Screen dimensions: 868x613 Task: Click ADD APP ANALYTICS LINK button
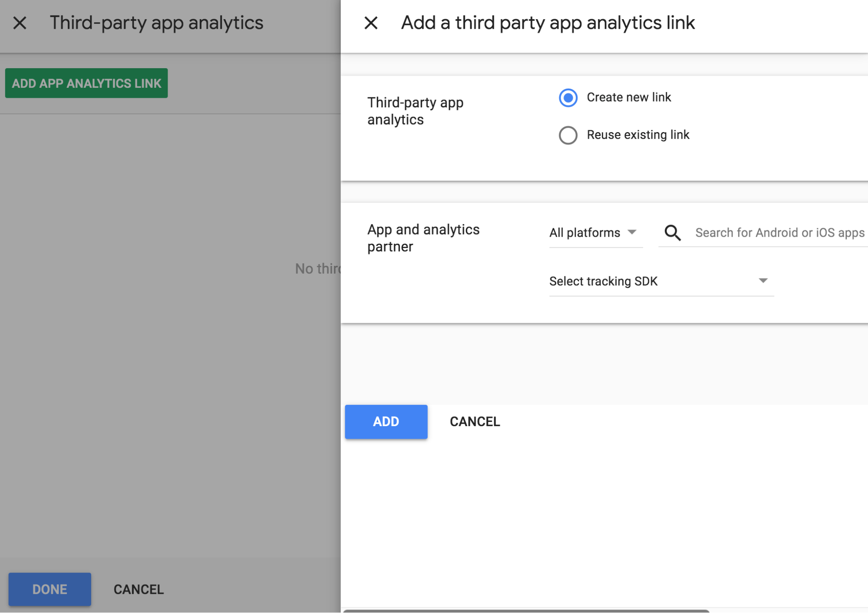(86, 83)
